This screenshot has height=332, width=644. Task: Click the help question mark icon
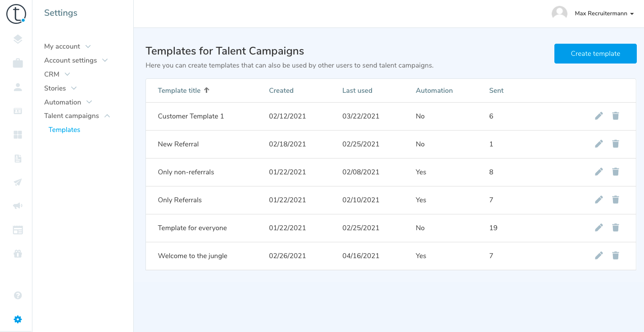click(x=18, y=296)
